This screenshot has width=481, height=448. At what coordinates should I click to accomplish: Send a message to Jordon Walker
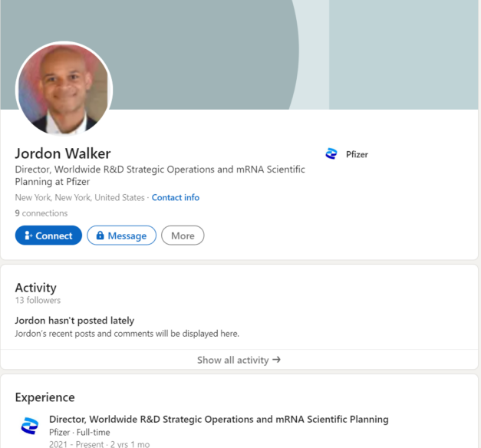pos(121,236)
